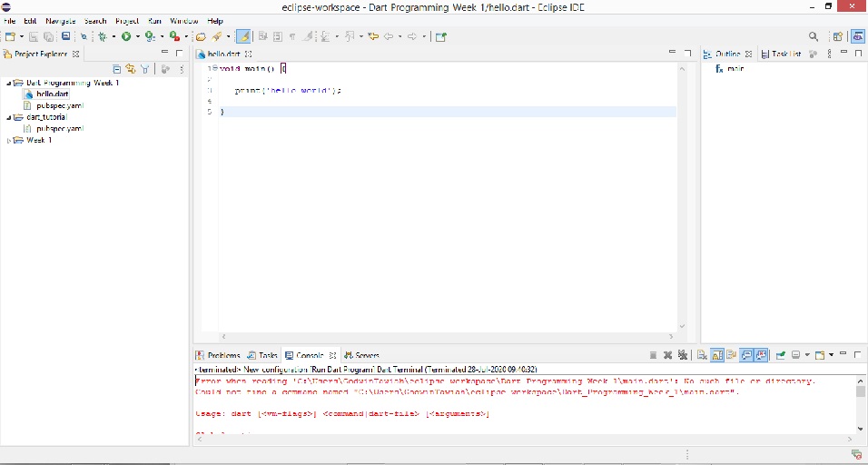Click the Save All toolbar icon

[x=49, y=36]
